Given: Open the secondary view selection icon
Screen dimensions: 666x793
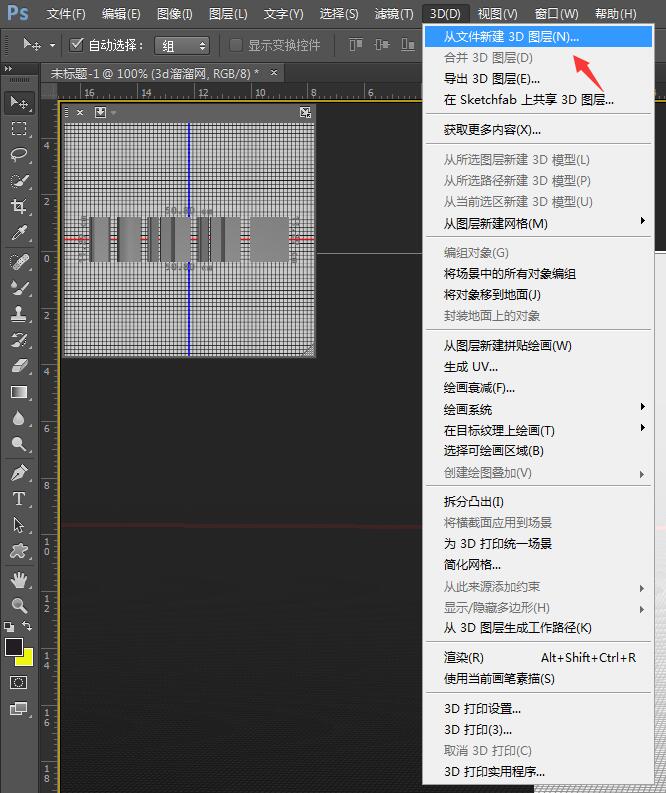Looking at the screenshot, I should coord(101,112).
